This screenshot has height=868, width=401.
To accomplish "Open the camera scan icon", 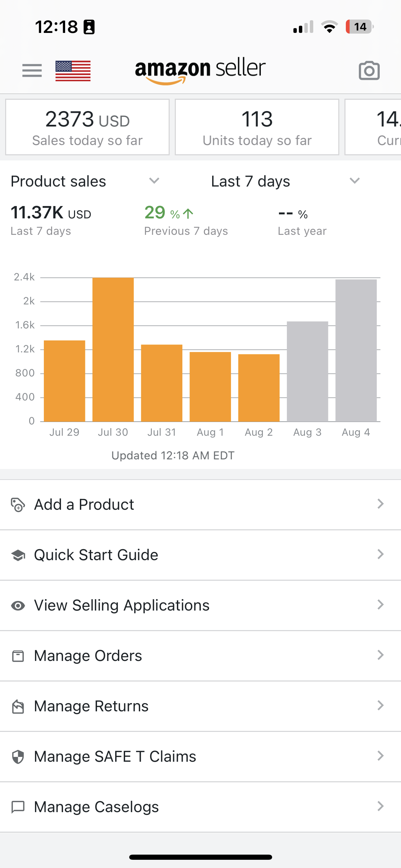I will [x=369, y=71].
